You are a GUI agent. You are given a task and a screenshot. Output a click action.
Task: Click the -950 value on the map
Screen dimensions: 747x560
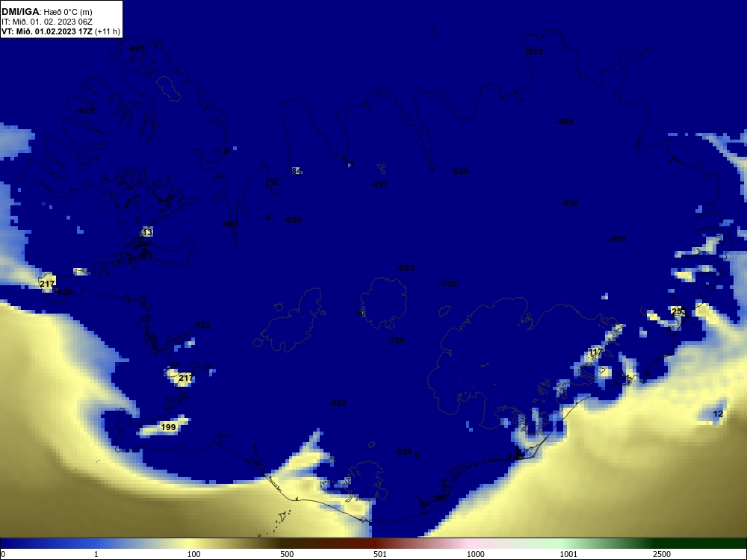point(618,239)
